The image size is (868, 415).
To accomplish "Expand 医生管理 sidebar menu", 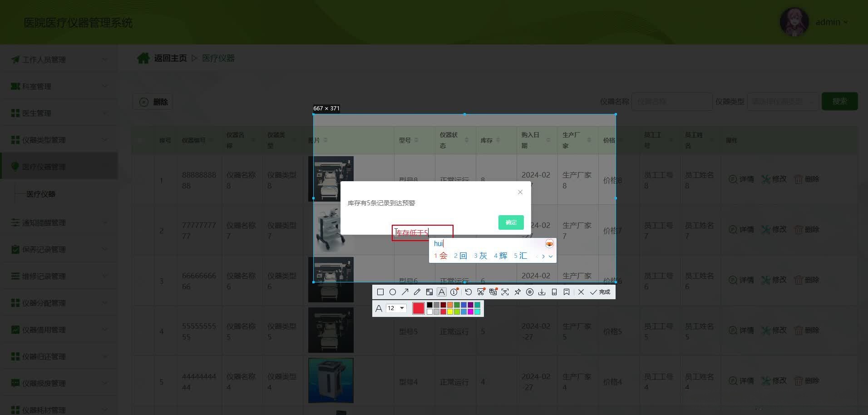I will coord(59,113).
